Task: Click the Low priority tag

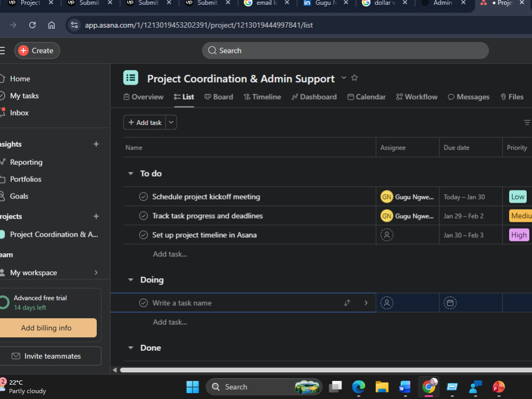Action: [x=518, y=197]
